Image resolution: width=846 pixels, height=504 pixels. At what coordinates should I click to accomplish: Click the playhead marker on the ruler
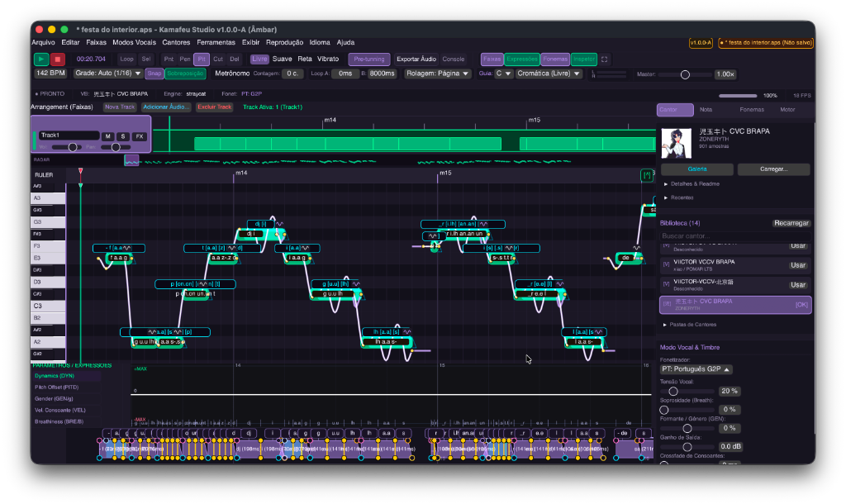(80, 171)
